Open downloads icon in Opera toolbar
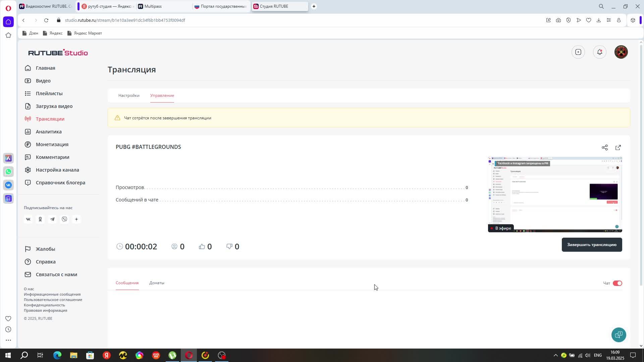Image resolution: width=644 pixels, height=362 pixels. coord(599,20)
